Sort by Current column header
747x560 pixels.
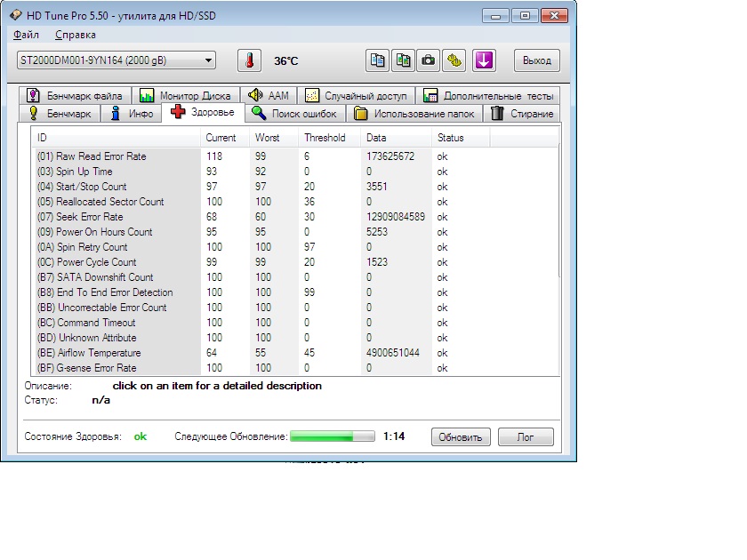click(225, 138)
